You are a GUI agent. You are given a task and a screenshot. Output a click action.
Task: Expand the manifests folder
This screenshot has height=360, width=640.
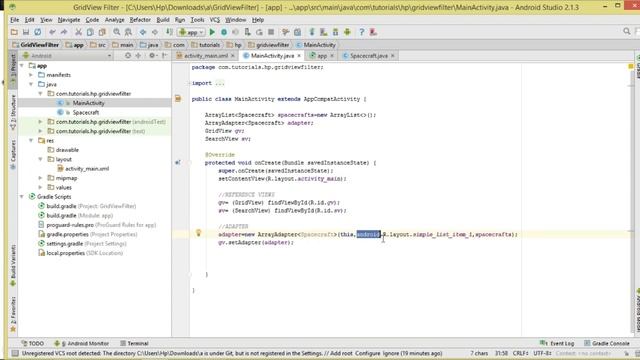click(31, 75)
